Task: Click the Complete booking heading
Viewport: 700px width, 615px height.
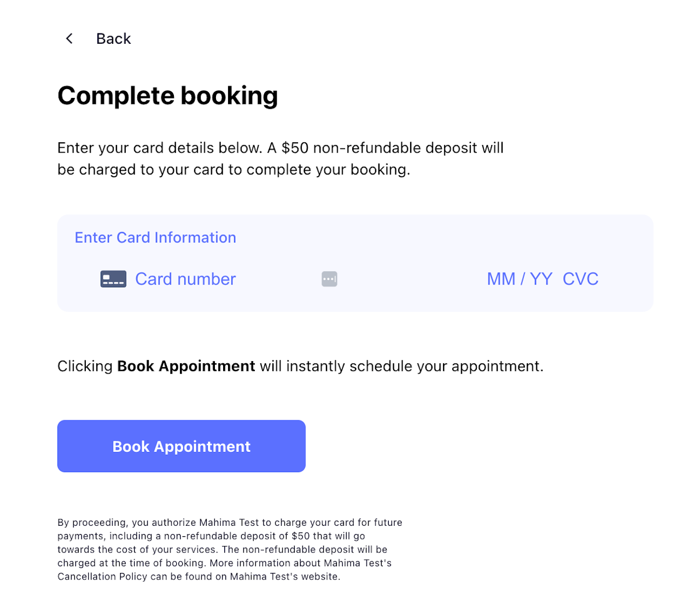Action: 167,96
